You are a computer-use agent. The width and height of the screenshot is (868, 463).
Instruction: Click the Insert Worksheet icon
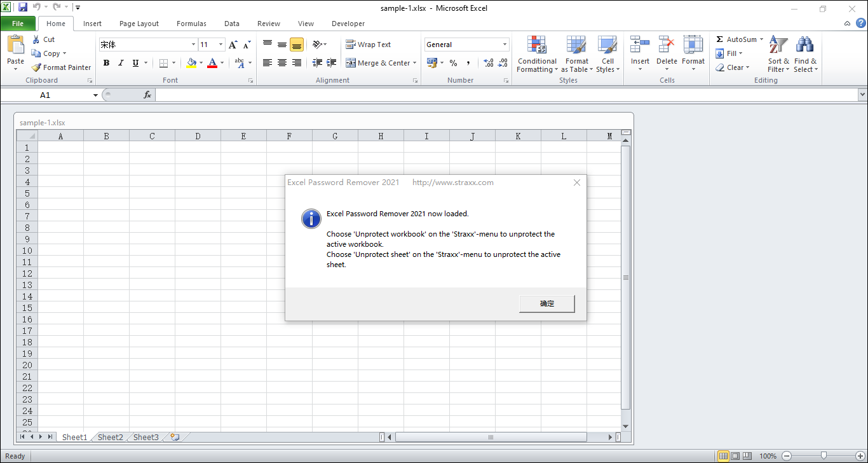tap(175, 437)
